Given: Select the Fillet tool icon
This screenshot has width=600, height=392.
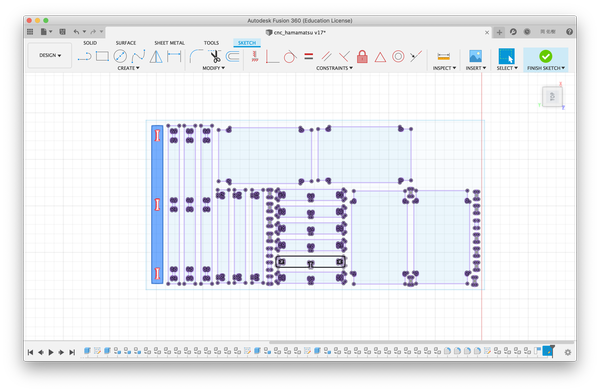Looking at the screenshot, I should click(x=196, y=57).
